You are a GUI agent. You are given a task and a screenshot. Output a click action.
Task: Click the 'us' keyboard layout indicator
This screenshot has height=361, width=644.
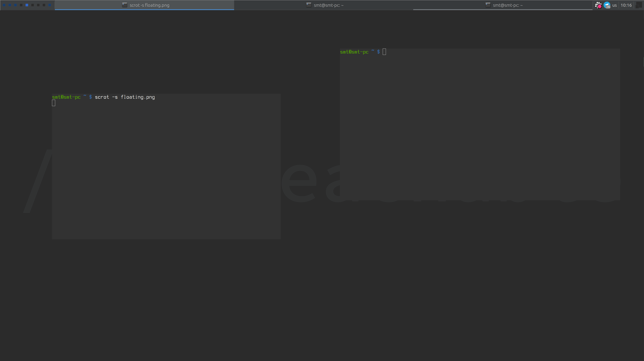[x=614, y=5]
